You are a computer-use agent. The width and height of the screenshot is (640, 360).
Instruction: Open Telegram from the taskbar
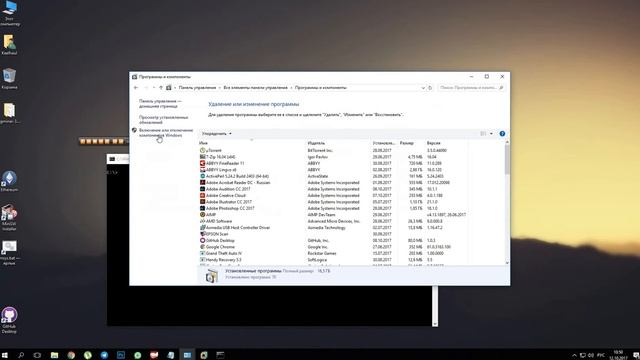pyautogui.click(x=104, y=355)
